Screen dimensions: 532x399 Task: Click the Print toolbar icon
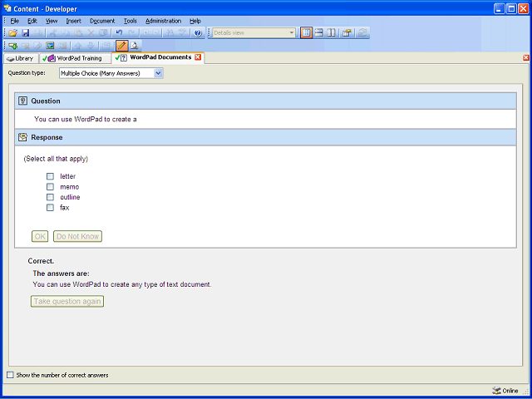click(x=38, y=33)
